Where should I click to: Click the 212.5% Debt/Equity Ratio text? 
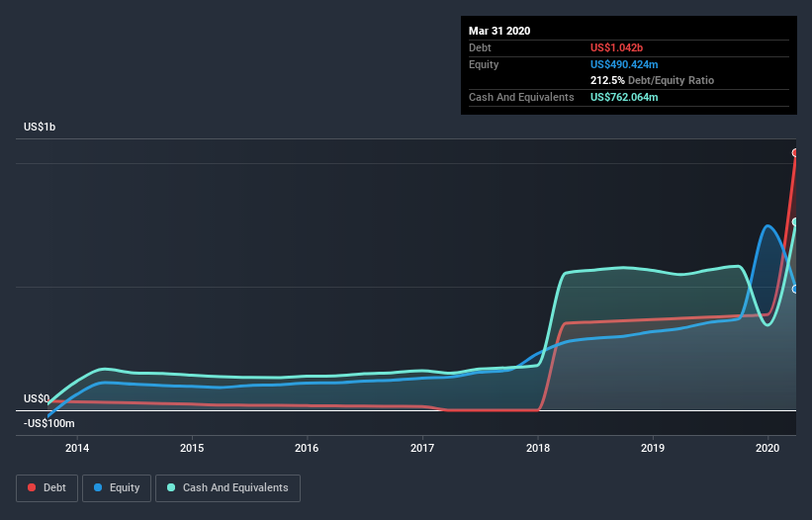(652, 80)
